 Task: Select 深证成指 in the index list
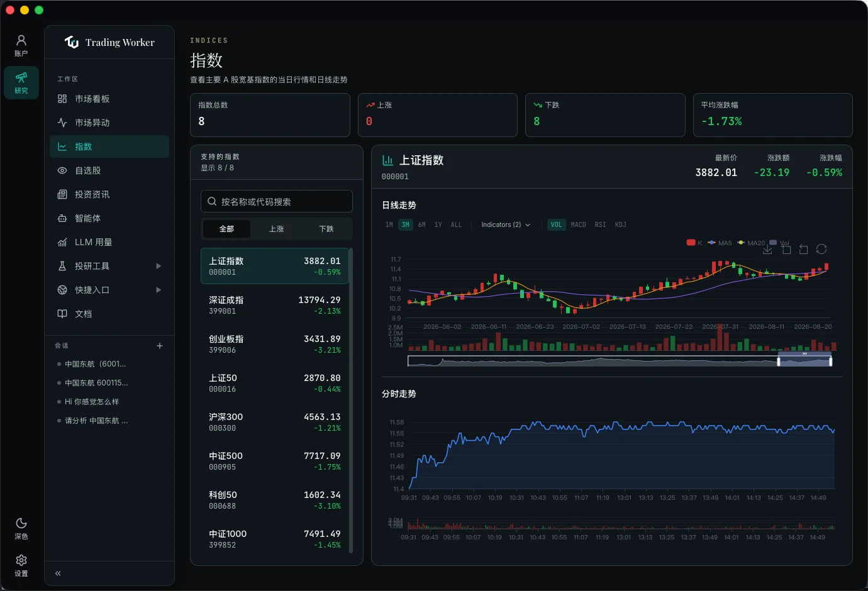275,305
